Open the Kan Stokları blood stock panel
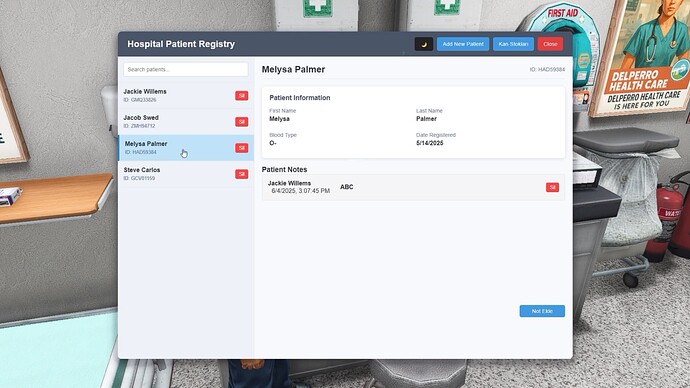This screenshot has width=690, height=388. pyautogui.click(x=513, y=44)
